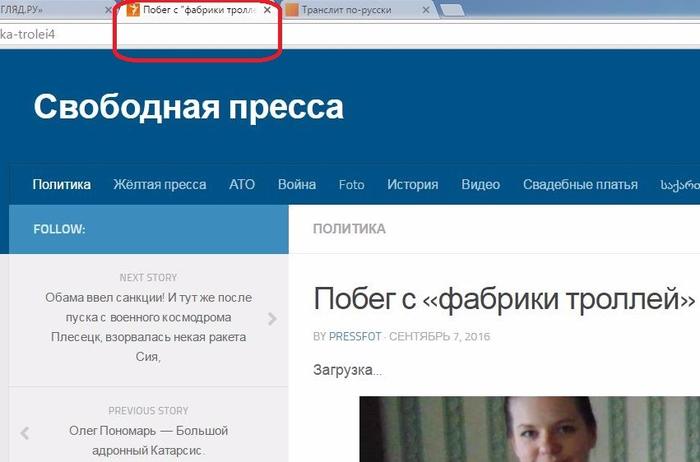Close the first browser tab ending in 'ГЛЯД.РУ'
This screenshot has height=462, width=700.
(106, 10)
